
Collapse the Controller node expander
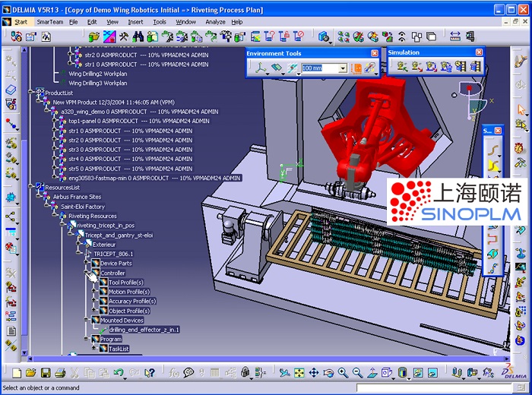(x=87, y=273)
